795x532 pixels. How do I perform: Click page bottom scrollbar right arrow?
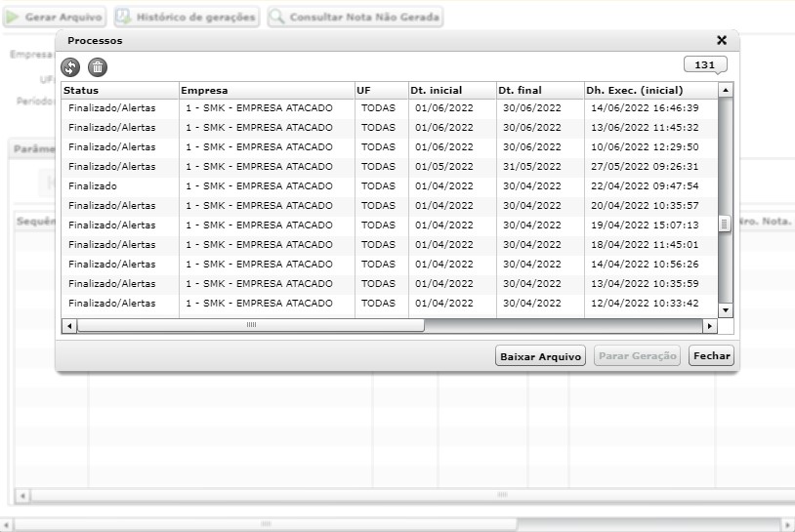(x=788, y=525)
